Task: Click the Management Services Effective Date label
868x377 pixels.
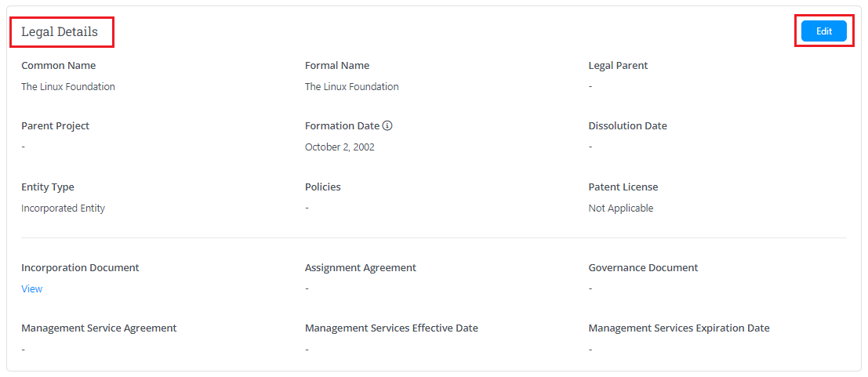Action: [391, 328]
